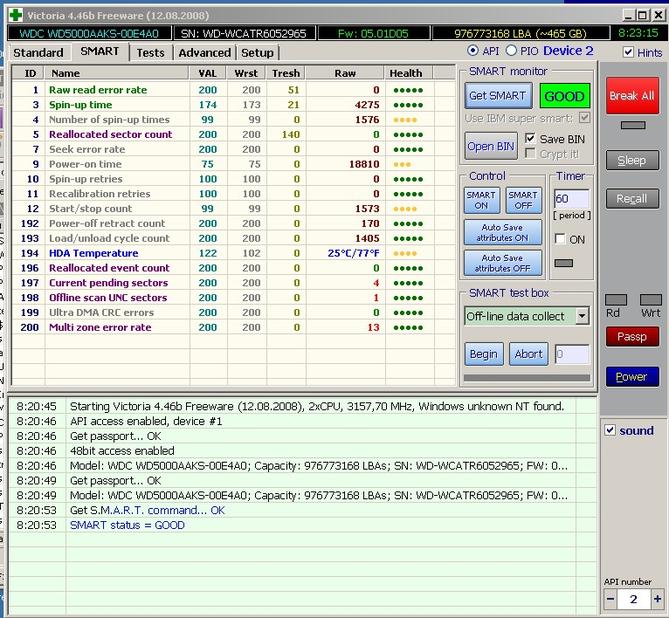Select Multi zone error rate row
The width and height of the screenshot is (669, 618).
233,327
